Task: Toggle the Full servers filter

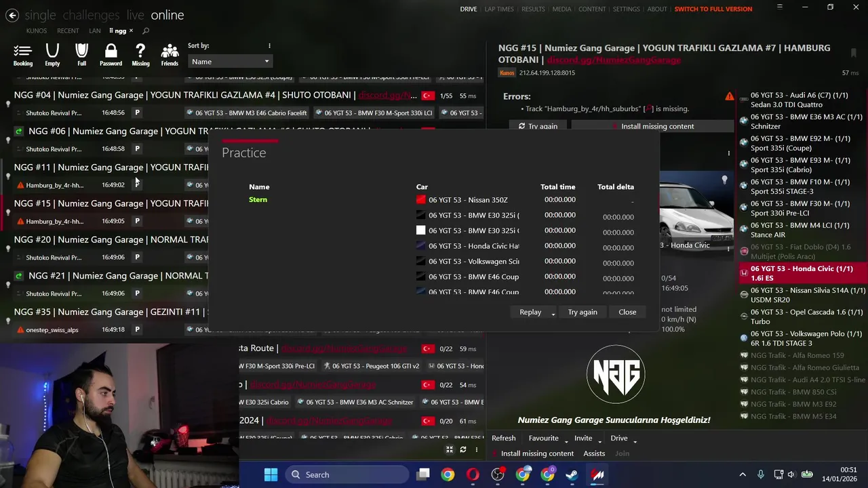Action: click(81, 55)
